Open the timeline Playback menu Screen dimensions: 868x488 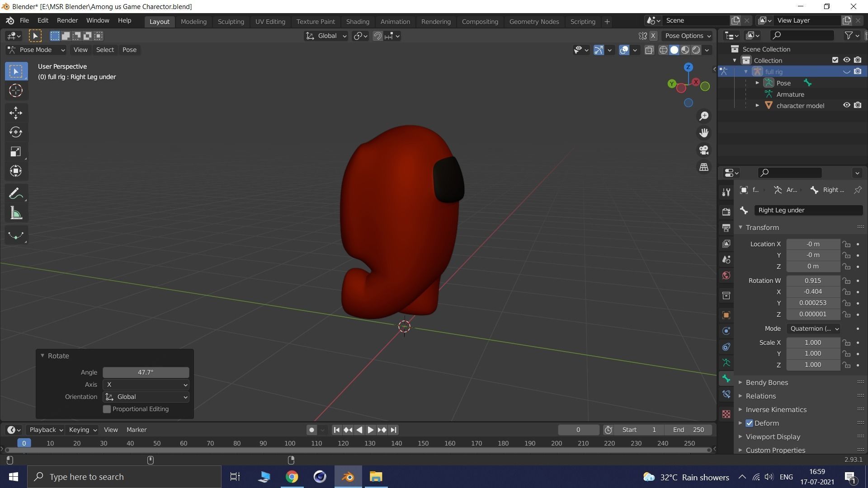(x=46, y=430)
